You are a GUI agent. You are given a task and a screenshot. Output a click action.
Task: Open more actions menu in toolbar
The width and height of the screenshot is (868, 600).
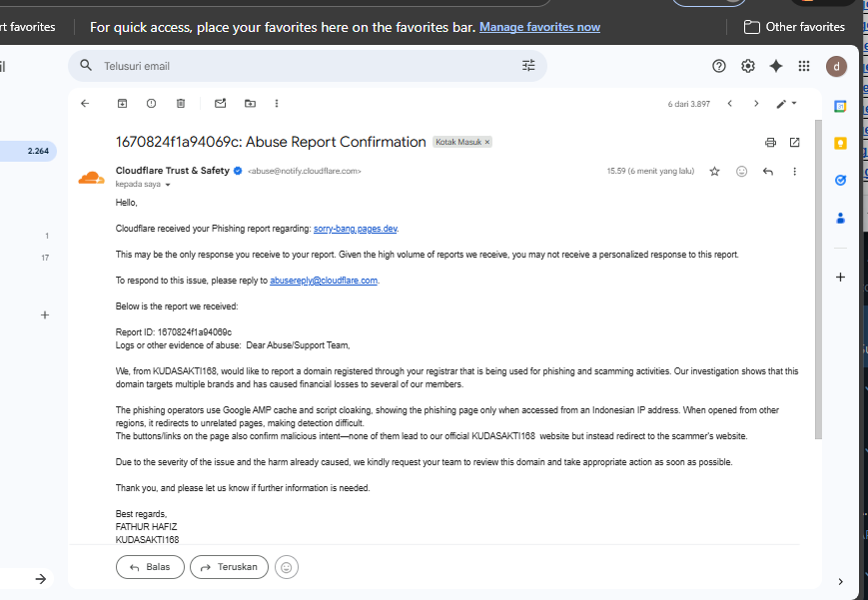pyautogui.click(x=277, y=104)
